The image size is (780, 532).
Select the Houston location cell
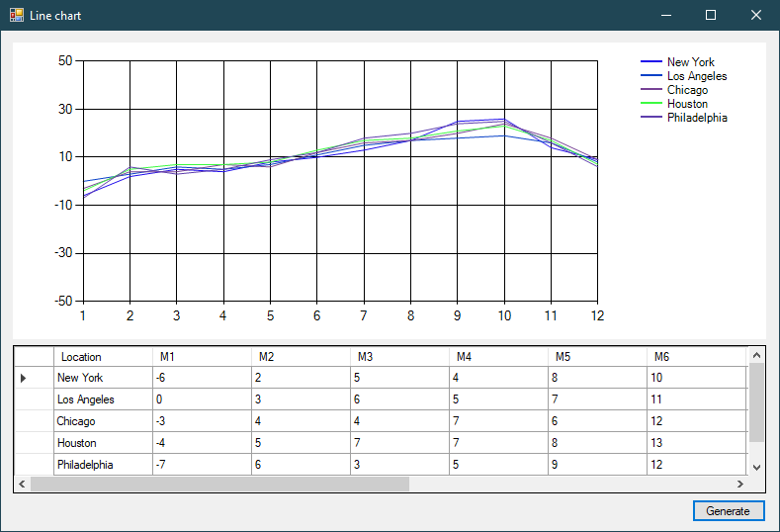point(103,443)
